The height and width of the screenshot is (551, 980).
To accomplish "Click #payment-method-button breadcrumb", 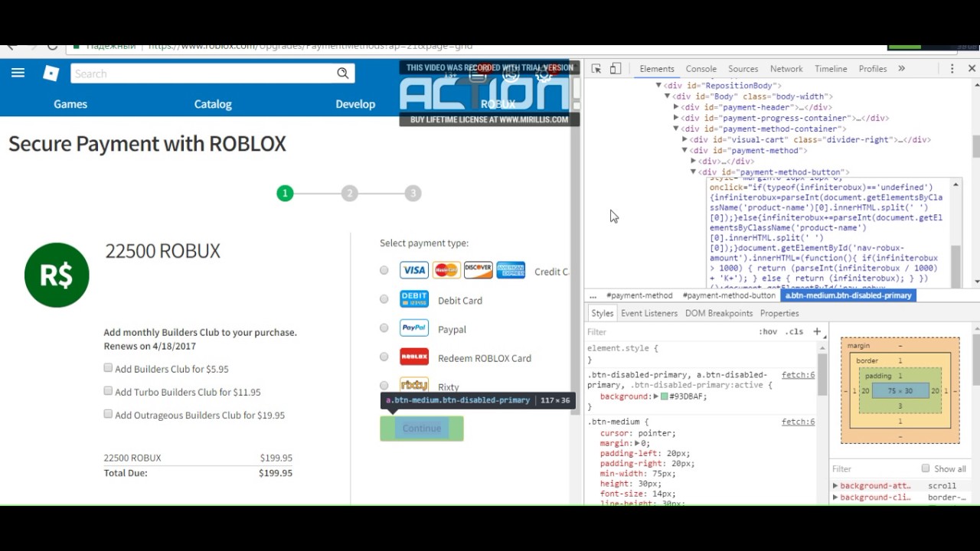I will tap(729, 295).
